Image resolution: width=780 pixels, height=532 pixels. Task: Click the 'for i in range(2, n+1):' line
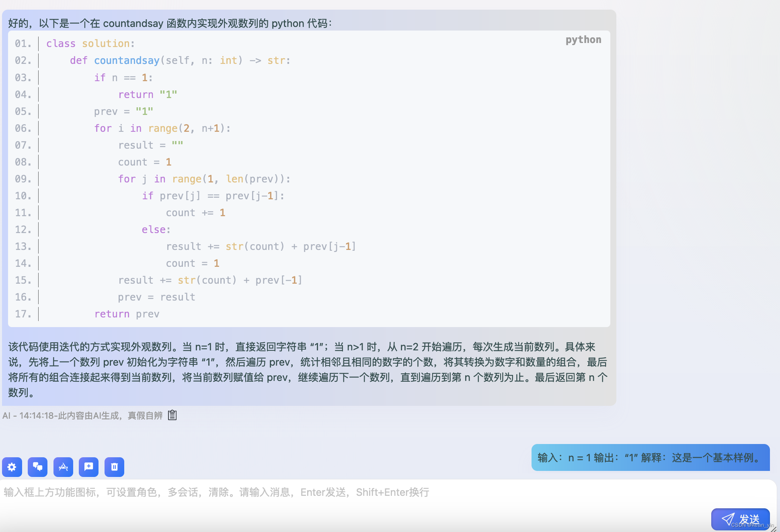(162, 128)
